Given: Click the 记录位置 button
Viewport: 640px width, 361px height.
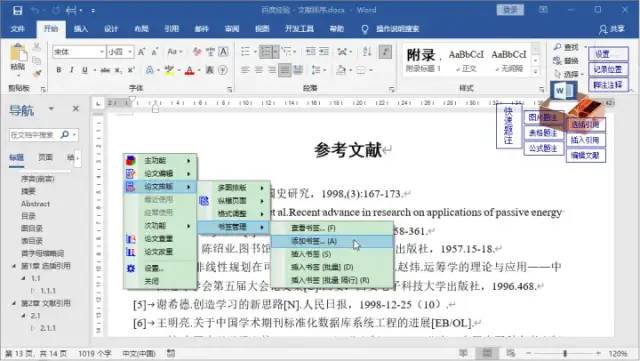Looking at the screenshot, I should click(x=608, y=69).
